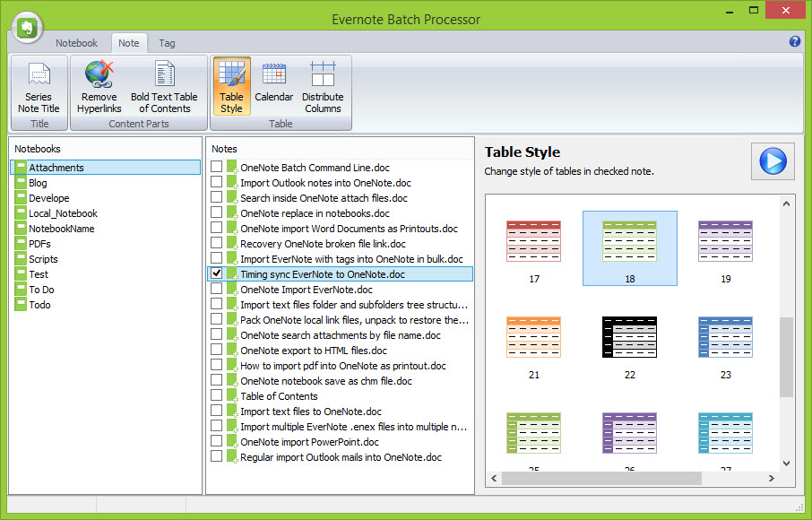812x520 pixels.
Task: Click the vertical scrollbar thumb in styles
Action: [787, 358]
